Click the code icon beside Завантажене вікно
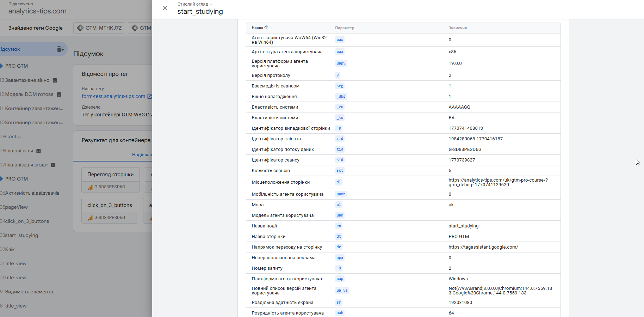Screen dimensions: 644x317 [55, 80]
